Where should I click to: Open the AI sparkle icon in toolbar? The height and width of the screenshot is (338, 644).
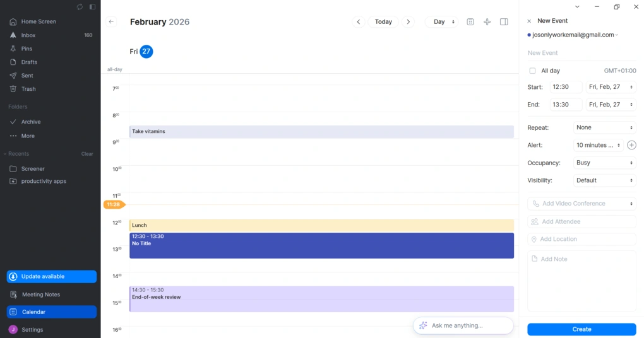487,22
